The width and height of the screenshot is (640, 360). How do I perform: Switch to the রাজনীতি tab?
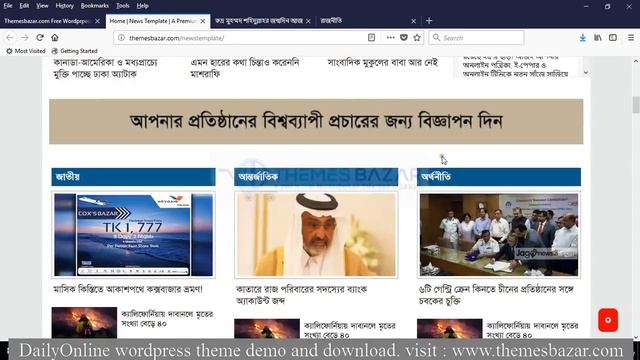[x=331, y=21]
